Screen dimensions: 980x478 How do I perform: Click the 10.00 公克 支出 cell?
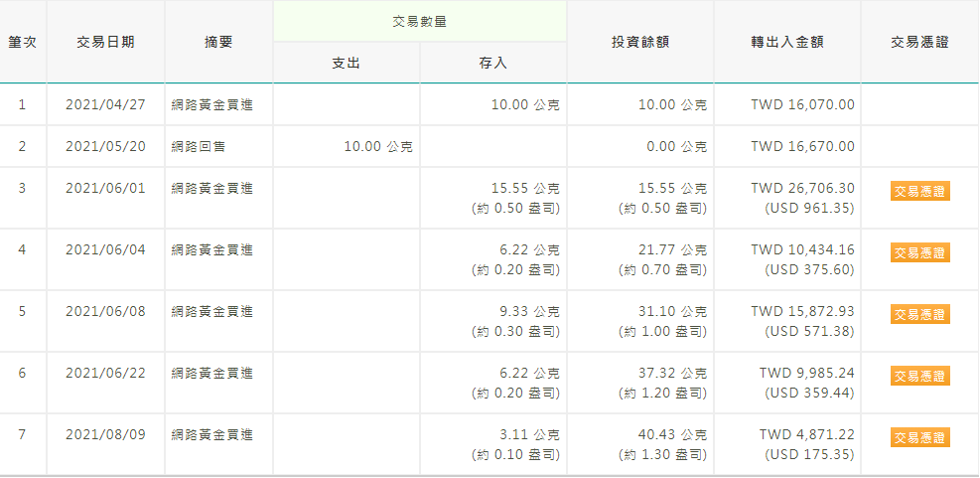[378, 147]
